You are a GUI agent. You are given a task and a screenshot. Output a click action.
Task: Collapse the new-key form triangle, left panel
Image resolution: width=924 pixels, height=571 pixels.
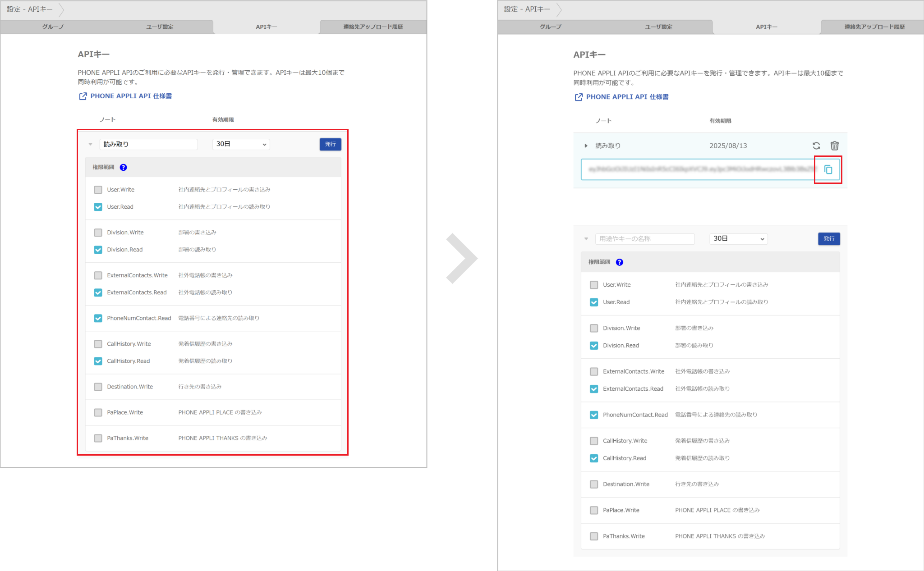(x=91, y=144)
